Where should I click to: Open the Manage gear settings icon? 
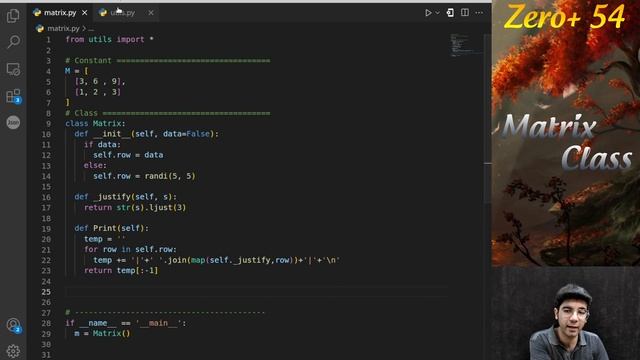13,351
